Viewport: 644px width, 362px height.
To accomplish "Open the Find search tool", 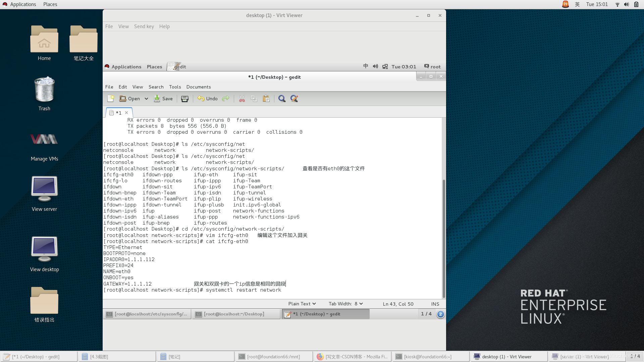I will [x=282, y=99].
